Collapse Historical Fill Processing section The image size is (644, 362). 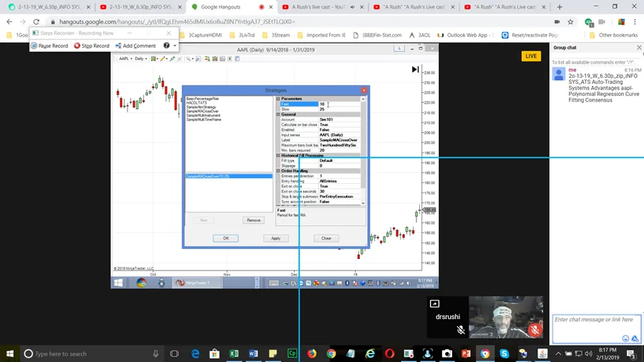278,155
